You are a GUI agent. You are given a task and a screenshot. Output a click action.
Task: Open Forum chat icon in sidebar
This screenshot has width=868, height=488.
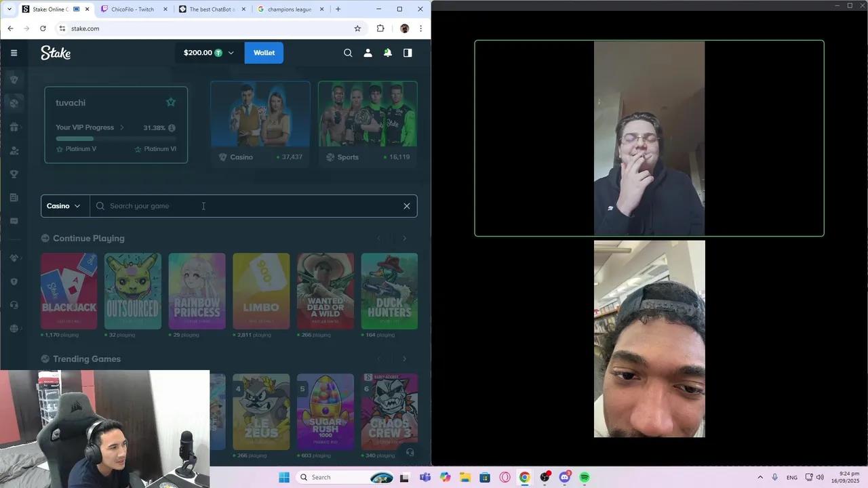14,221
